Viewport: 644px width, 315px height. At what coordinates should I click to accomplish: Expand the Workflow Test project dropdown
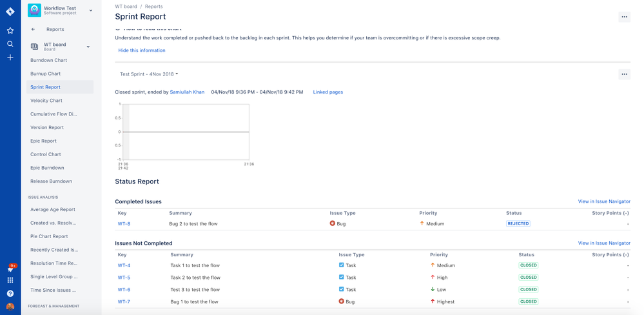coord(91,10)
